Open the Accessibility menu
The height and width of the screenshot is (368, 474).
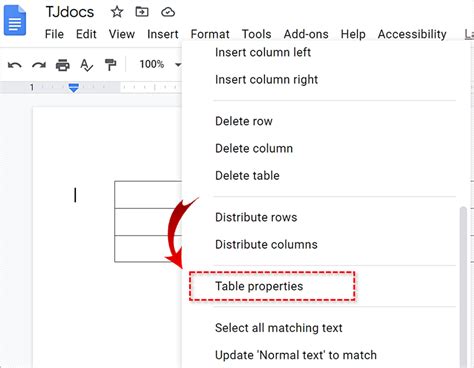click(x=412, y=34)
